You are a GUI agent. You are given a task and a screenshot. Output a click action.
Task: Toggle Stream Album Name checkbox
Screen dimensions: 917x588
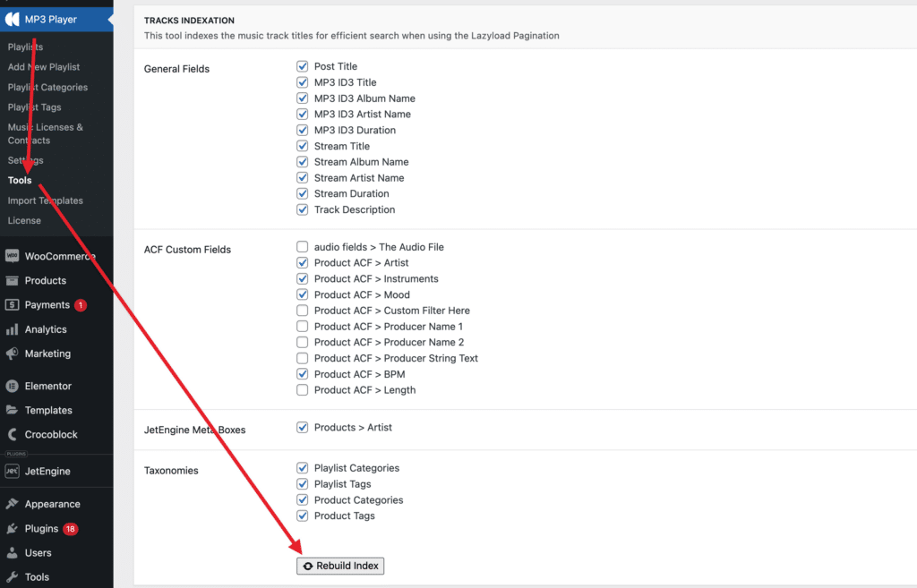(x=302, y=162)
